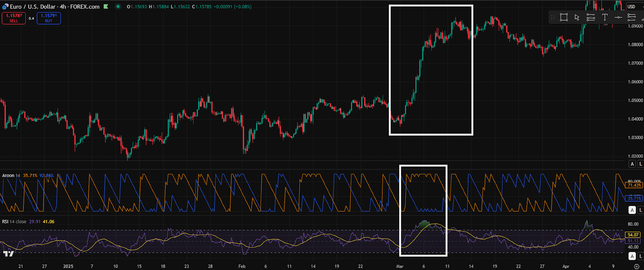The width and height of the screenshot is (644, 270).
Task: Click the 1.04000 price axis label
Action: [635, 119]
